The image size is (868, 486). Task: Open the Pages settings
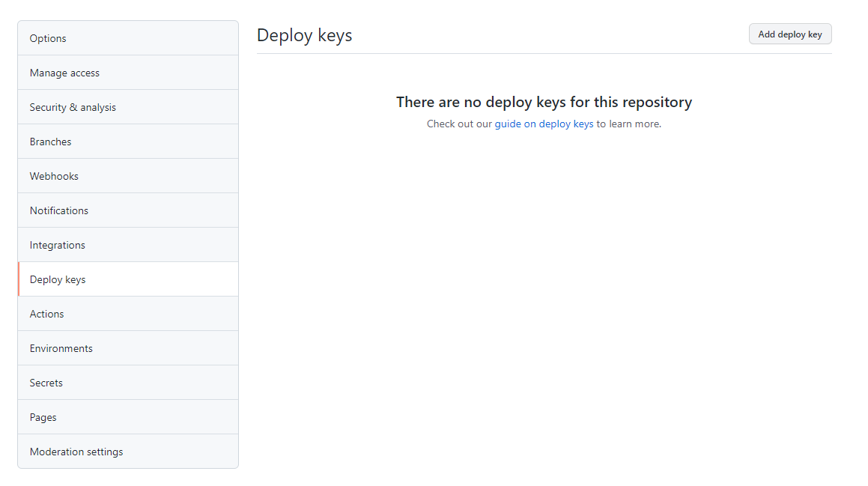(x=43, y=417)
